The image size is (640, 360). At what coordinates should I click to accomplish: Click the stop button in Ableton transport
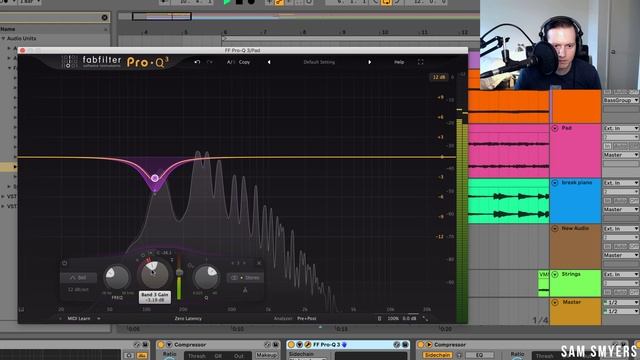[239, 2]
